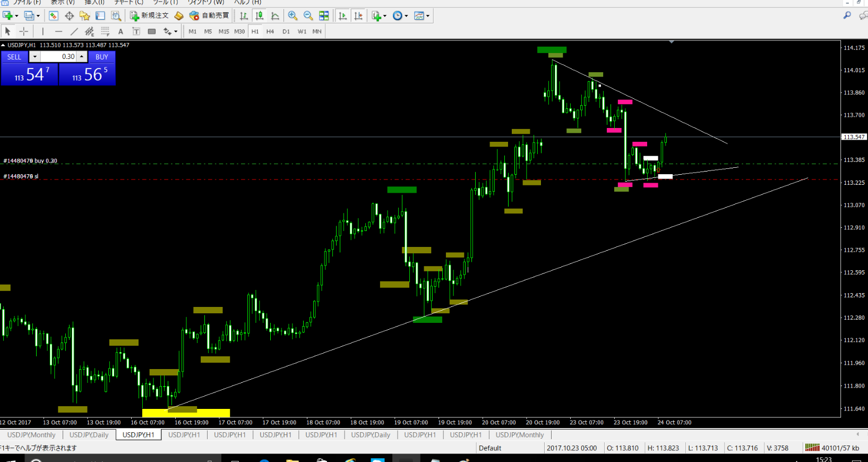
Task: Click the BUY one-click trading button
Action: click(102, 57)
